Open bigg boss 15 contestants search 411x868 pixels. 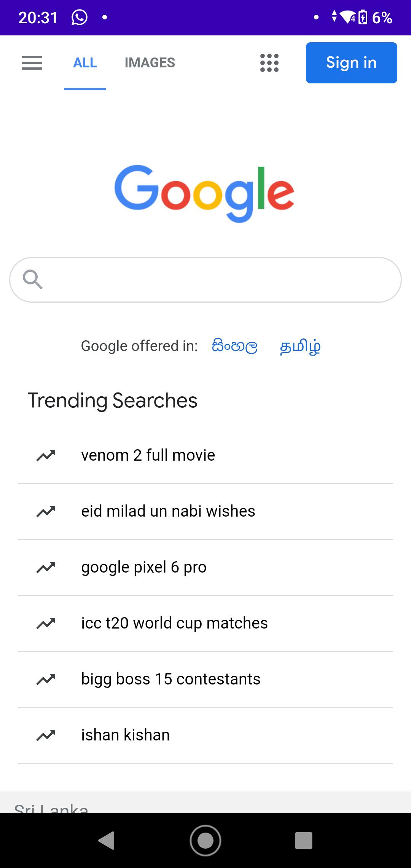[x=205, y=679]
